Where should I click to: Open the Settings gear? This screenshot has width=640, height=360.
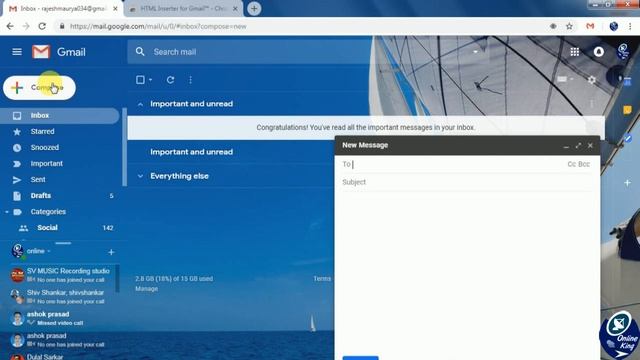[x=591, y=80]
